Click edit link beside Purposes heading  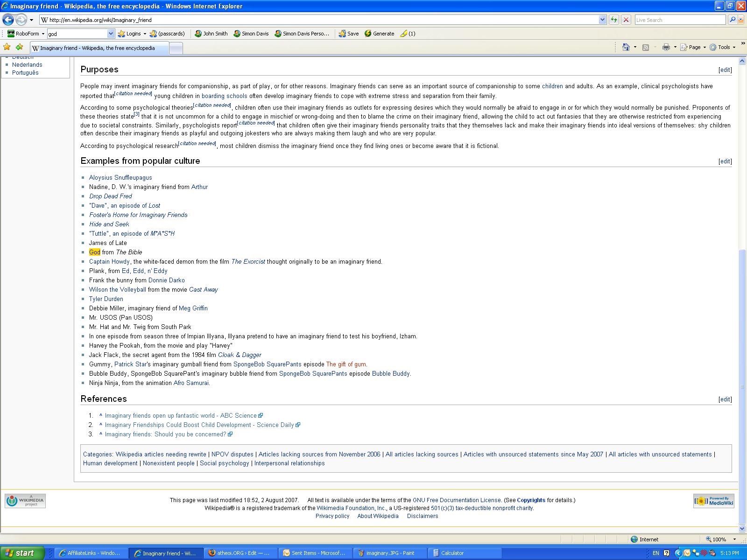click(x=725, y=70)
